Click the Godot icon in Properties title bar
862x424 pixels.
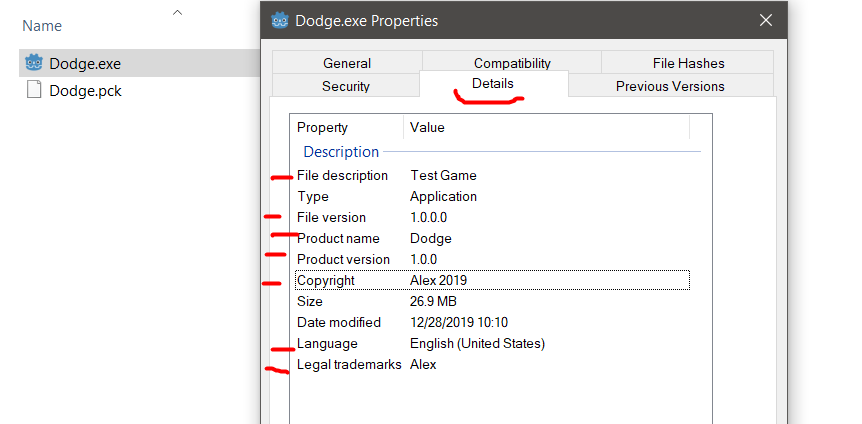pos(280,21)
